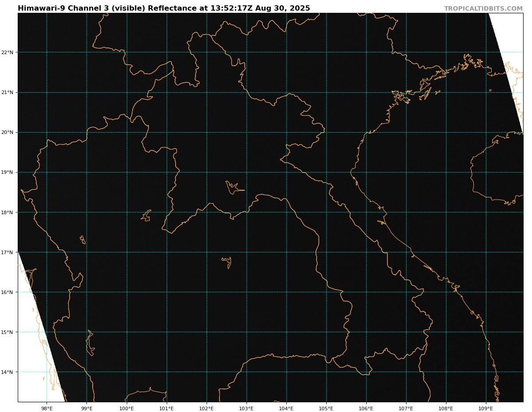Click the 14°N latitude axis label
Screen dimensions: 532x412
pyautogui.click(x=7, y=372)
